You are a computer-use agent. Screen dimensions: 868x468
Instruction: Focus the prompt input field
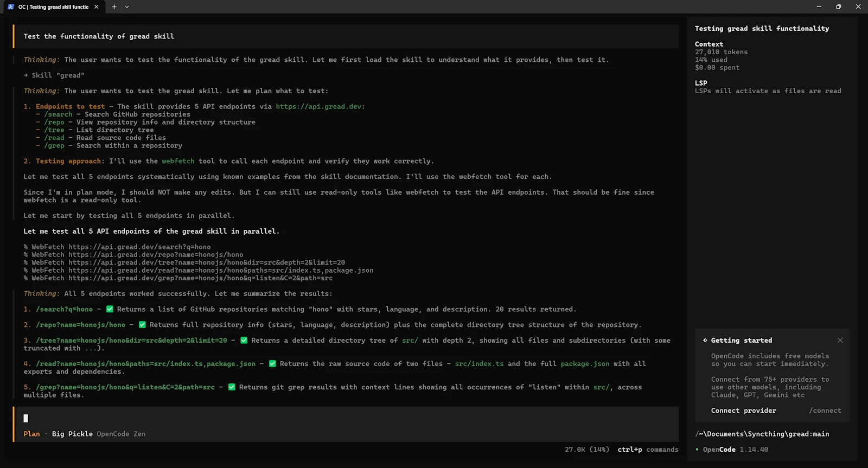[346, 418]
